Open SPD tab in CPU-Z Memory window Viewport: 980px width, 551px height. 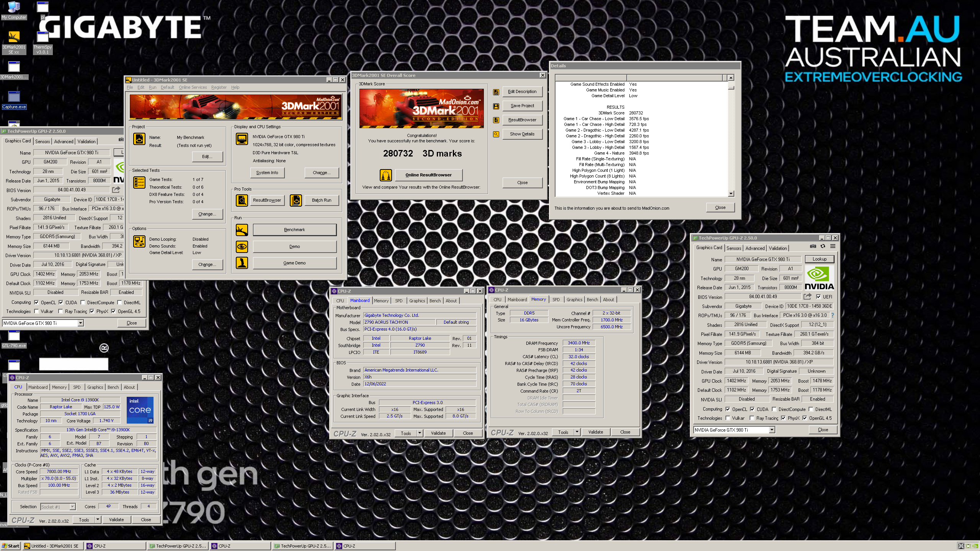556,300
